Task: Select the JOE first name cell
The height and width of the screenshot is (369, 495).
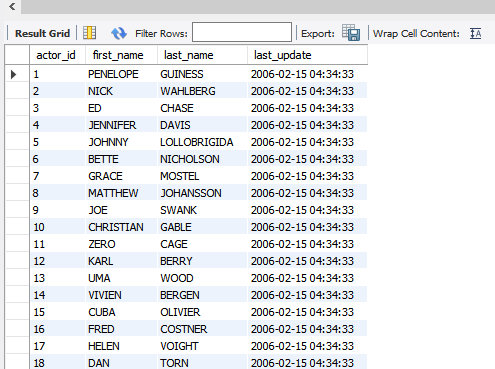Action: click(x=121, y=210)
